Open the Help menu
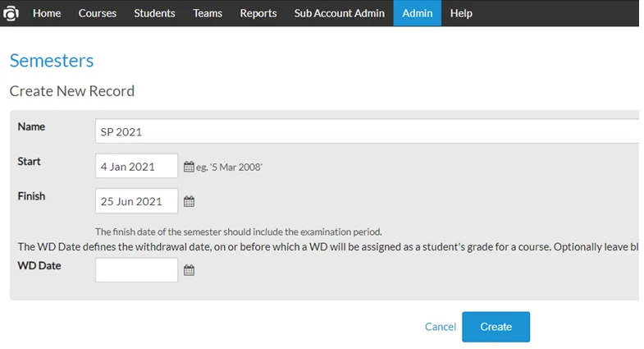 coord(461,13)
